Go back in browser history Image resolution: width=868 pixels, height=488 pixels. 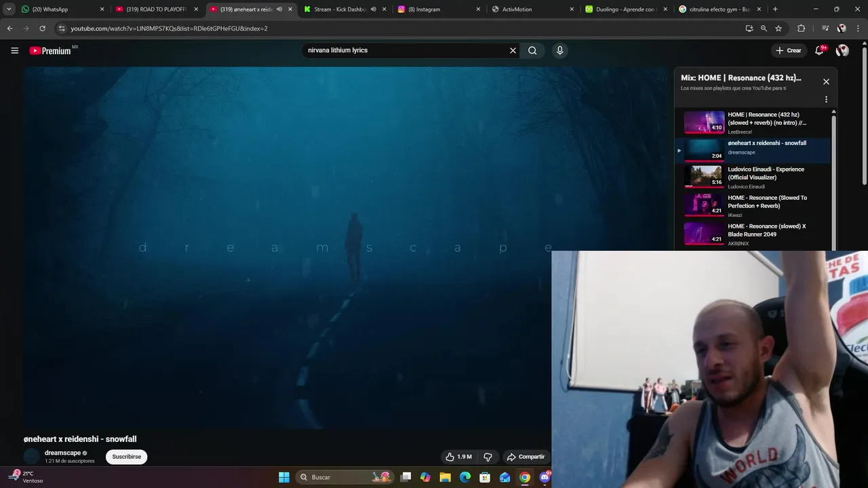coord(9,28)
